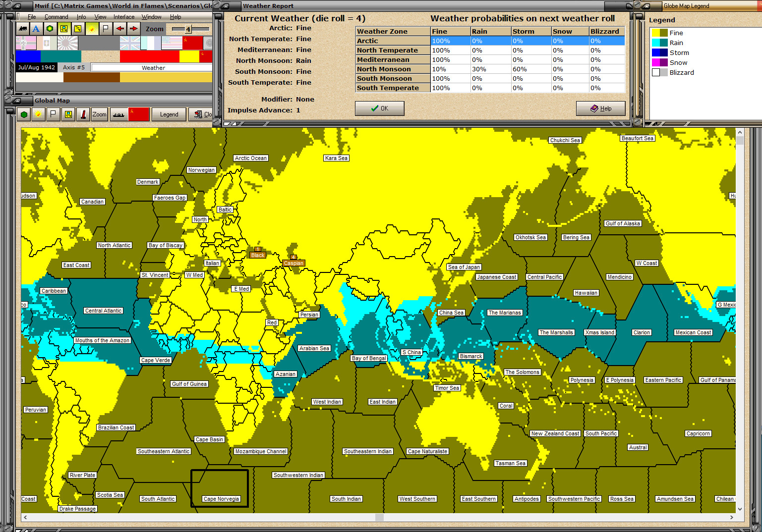Viewport: 762px width, 532px height.
Task: Open Help in the Weather Report dialog
Action: 601,108
